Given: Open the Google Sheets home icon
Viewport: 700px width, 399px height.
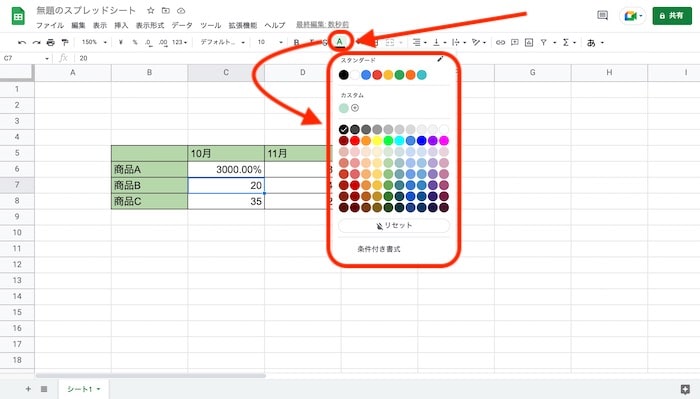Looking at the screenshot, I should point(18,17).
